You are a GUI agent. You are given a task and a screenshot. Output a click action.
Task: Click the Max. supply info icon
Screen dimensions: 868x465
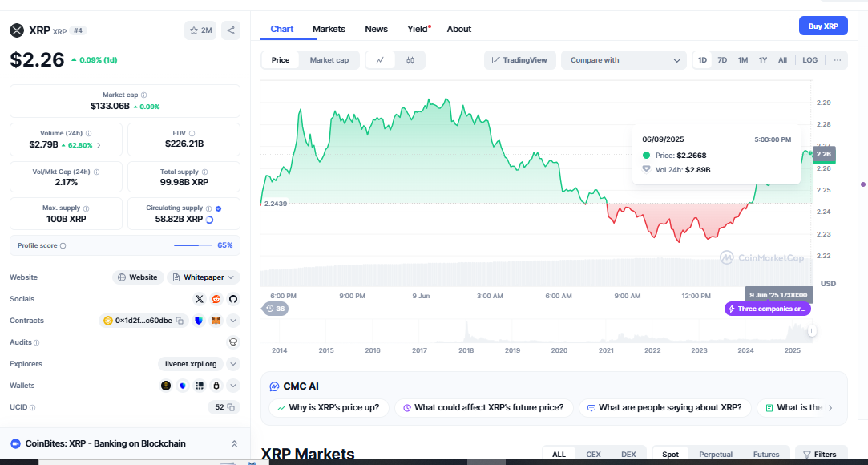click(x=86, y=208)
